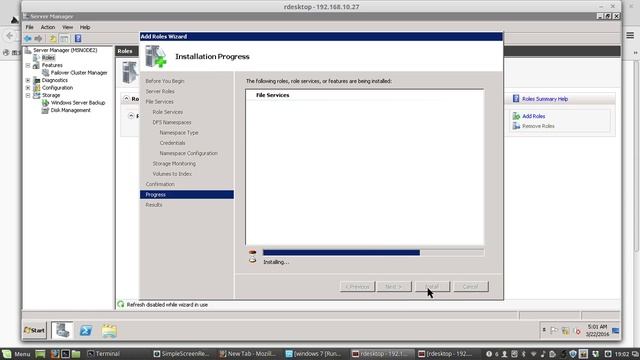Toggle the Show/Hide Console Tree toolbar icon
This screenshot has height=360, width=640.
point(64,39)
